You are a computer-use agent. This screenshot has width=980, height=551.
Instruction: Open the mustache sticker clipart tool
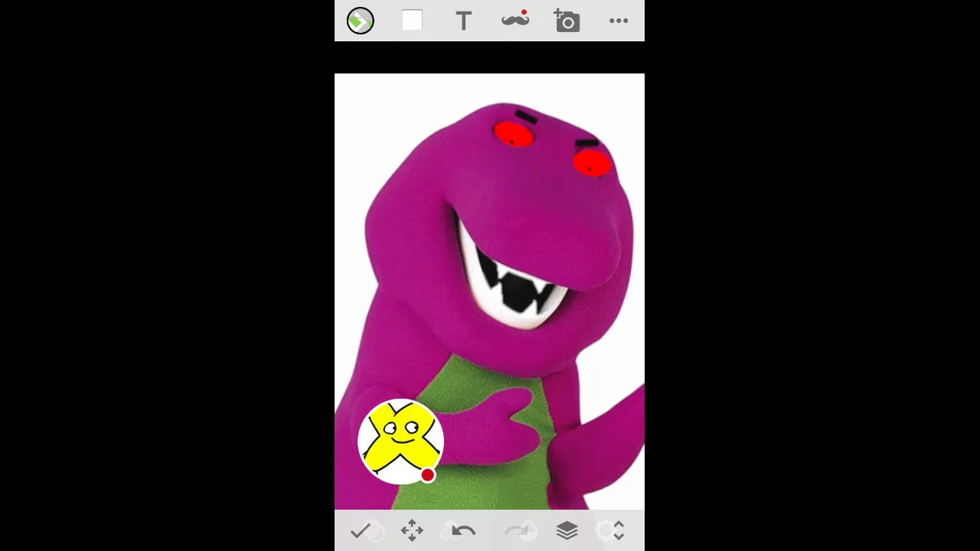[515, 19]
